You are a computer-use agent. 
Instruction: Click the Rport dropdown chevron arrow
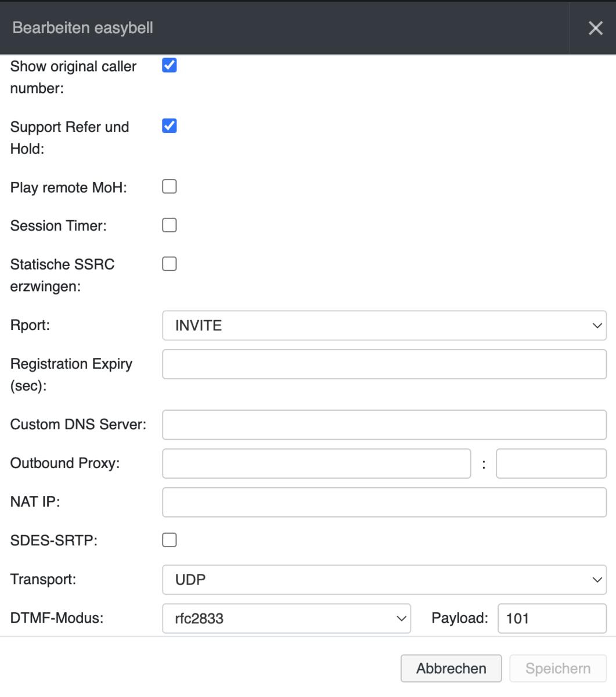click(597, 325)
